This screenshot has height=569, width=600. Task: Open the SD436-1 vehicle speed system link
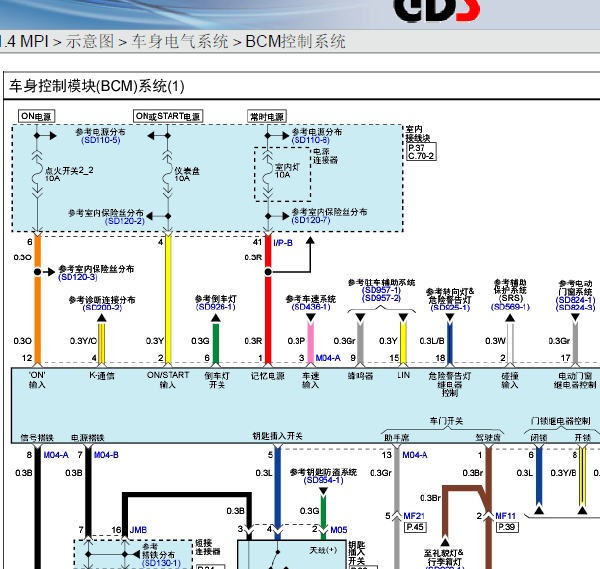311,307
